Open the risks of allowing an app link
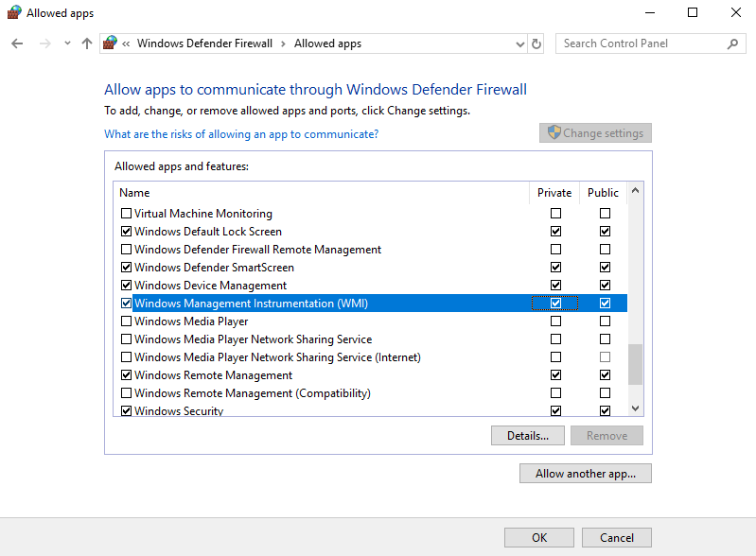 pyautogui.click(x=241, y=134)
